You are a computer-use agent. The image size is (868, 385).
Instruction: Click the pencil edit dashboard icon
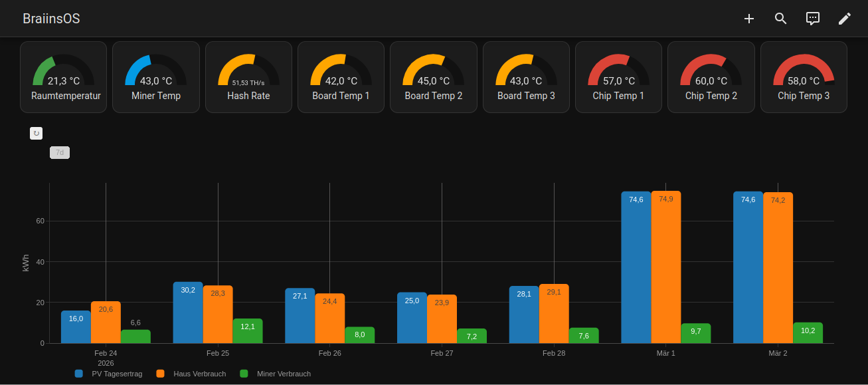(x=844, y=19)
